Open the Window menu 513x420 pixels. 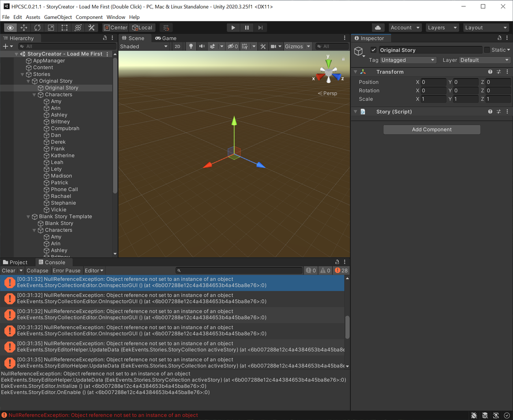pyautogui.click(x=116, y=17)
